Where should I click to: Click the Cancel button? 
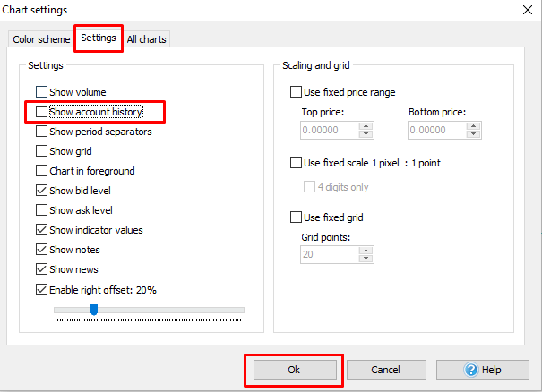pyautogui.click(x=386, y=370)
